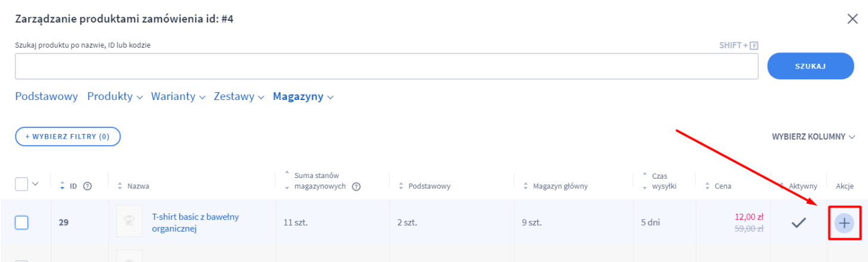Sort by Magazyn główny column arrows
This screenshot has width=868, height=262.
coord(526,186)
